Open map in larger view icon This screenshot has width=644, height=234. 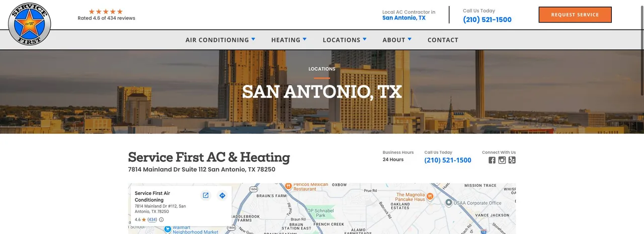(x=206, y=195)
